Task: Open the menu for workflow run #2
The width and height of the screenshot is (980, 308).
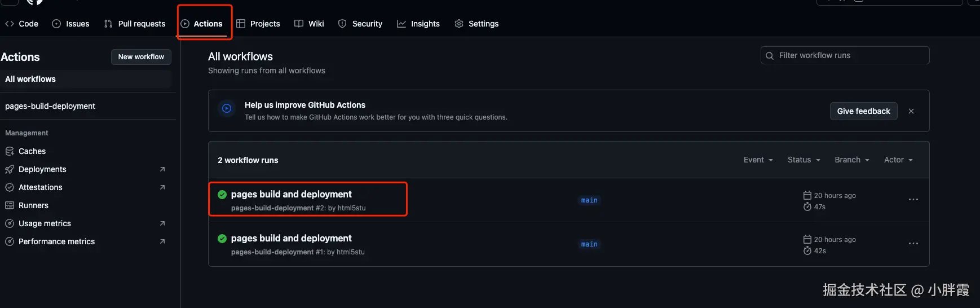Action: point(913,200)
